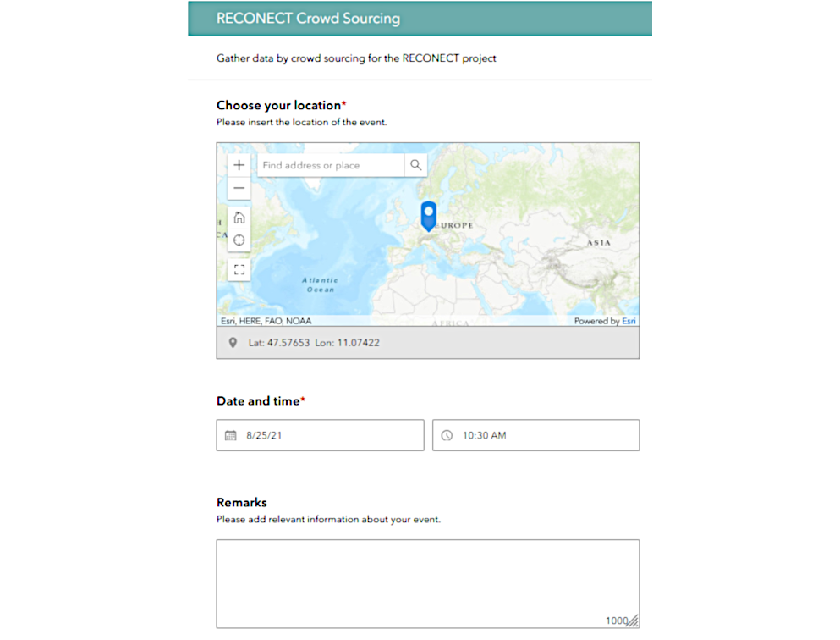Click the pin icon beside coordinates

click(233, 343)
